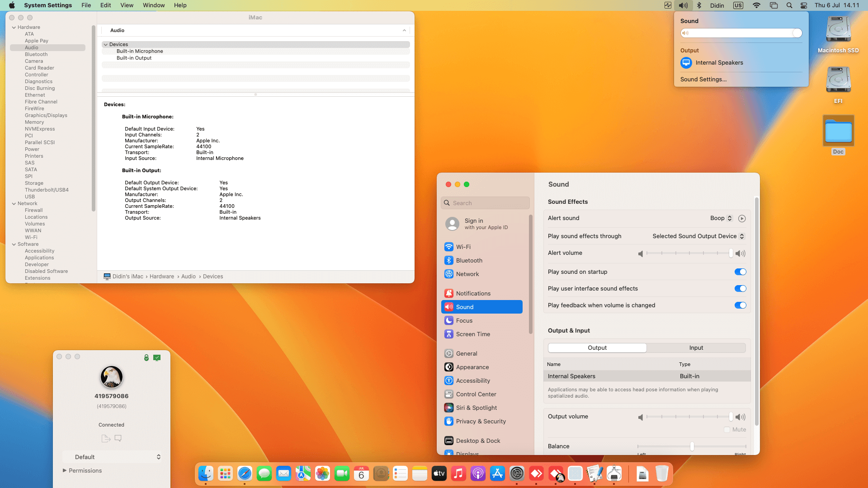Click the Wi-Fi status icon in menu bar
This screenshot has width=868, height=488.
(756, 5)
